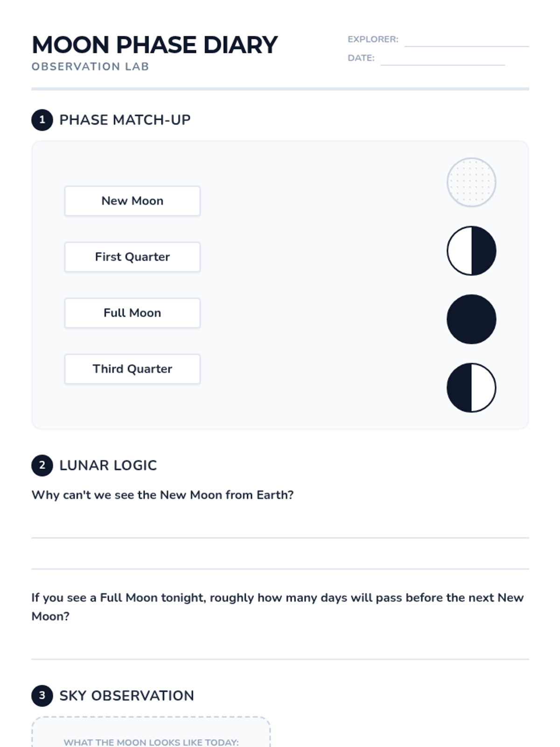The height and width of the screenshot is (747, 560).
Task: Click section 3 number badge
Action: click(x=42, y=696)
